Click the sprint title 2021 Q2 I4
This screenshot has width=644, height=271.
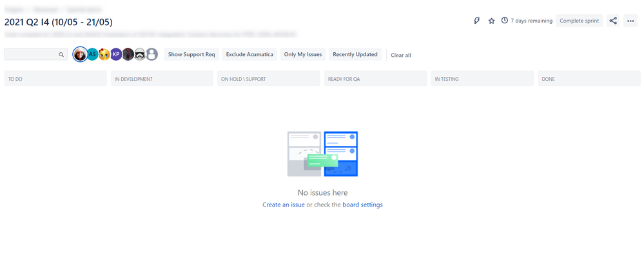(59, 22)
